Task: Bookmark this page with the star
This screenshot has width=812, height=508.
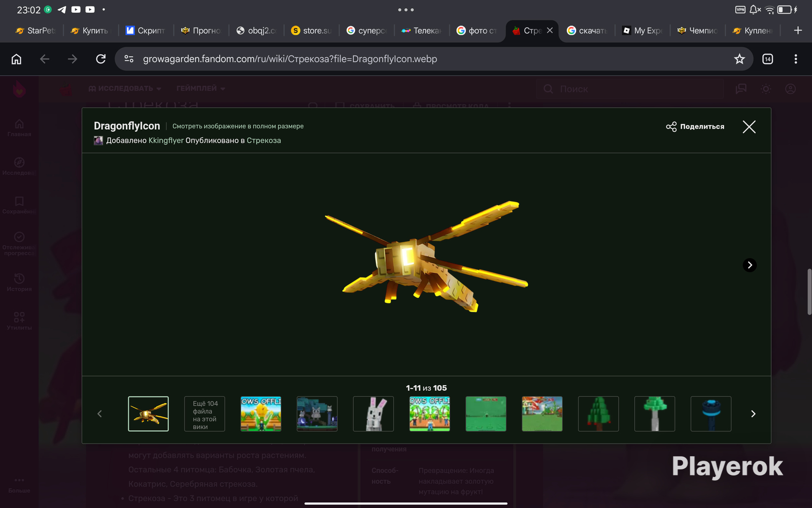Action: (739, 59)
